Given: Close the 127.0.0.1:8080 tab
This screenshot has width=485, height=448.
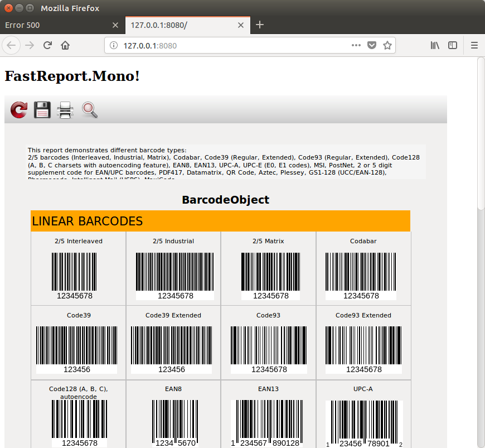Looking at the screenshot, I should pos(241,25).
